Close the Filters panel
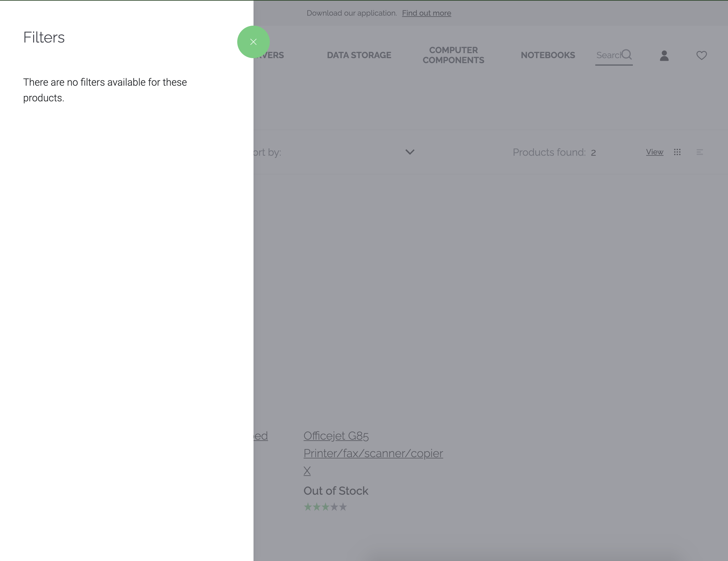 click(x=254, y=42)
